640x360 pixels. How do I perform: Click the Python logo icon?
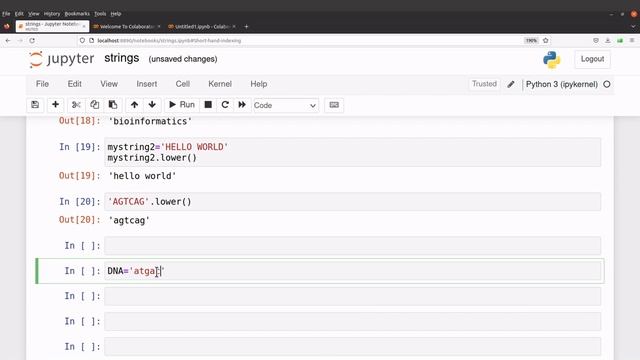pyautogui.click(x=551, y=60)
